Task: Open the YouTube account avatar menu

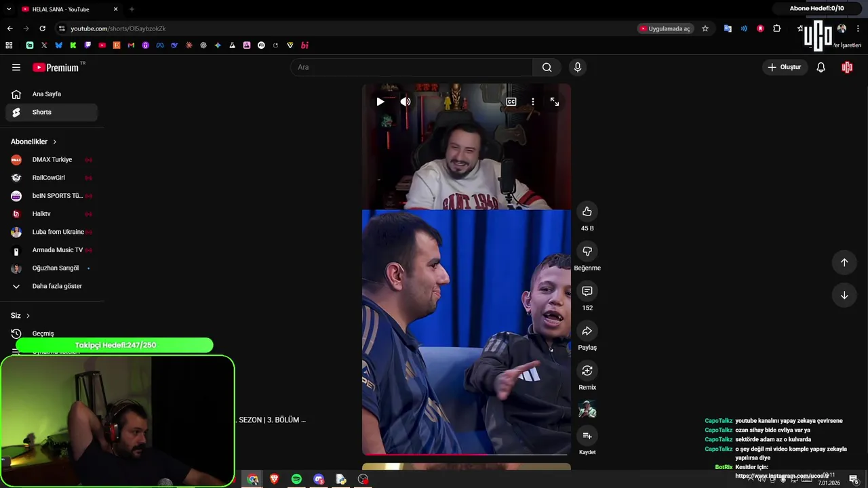Action: click(x=847, y=67)
